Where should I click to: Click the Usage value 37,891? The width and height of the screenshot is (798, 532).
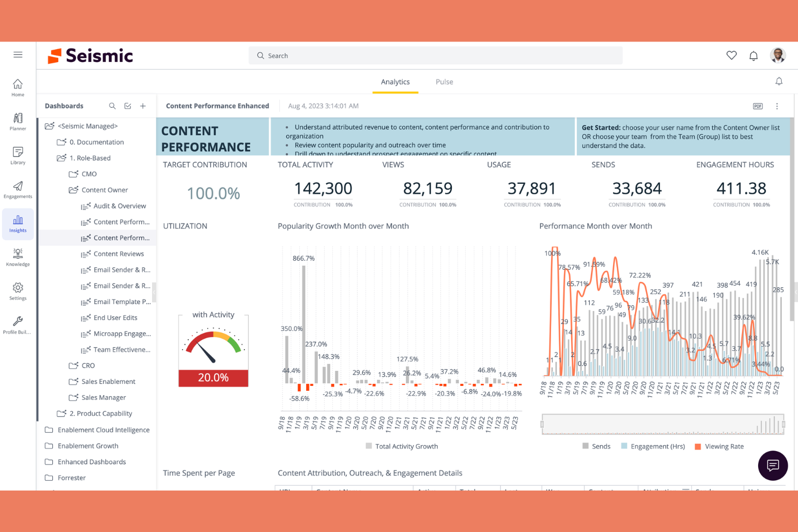[532, 188]
